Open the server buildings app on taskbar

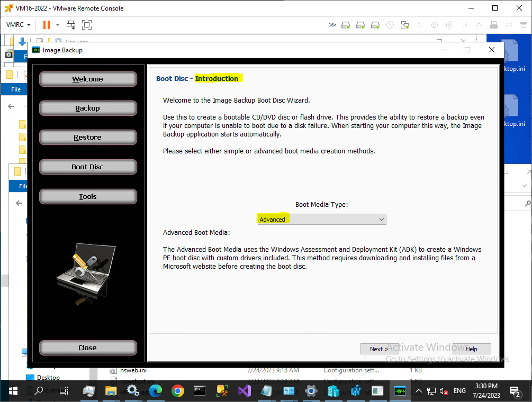(x=333, y=391)
